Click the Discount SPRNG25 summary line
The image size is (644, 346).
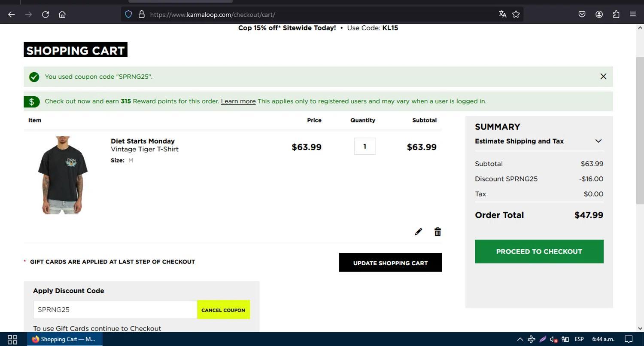coord(539,179)
